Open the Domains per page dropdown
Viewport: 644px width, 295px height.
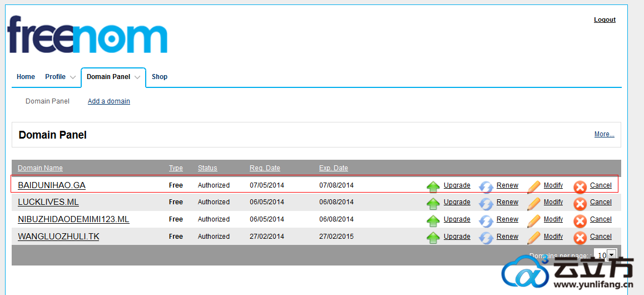coord(607,255)
